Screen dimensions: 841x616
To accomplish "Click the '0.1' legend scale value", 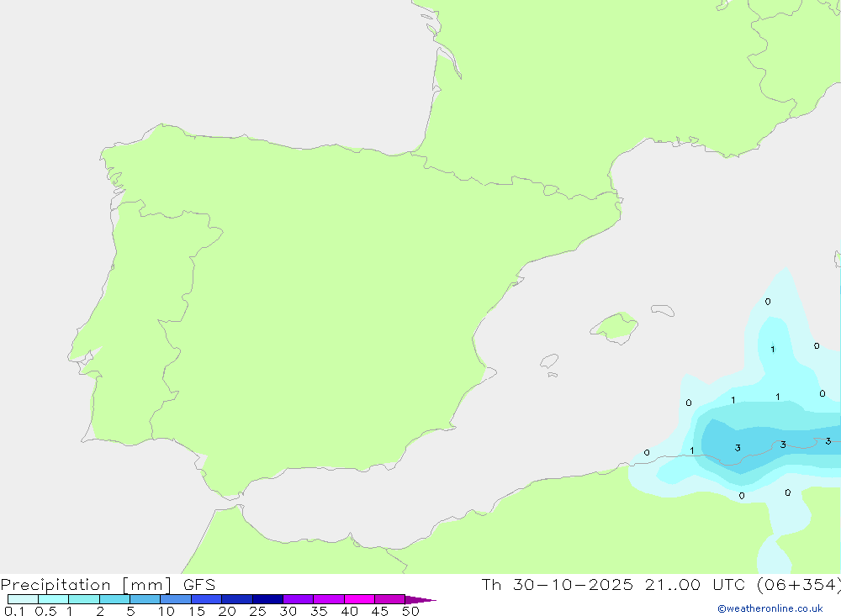I will point(14,611).
